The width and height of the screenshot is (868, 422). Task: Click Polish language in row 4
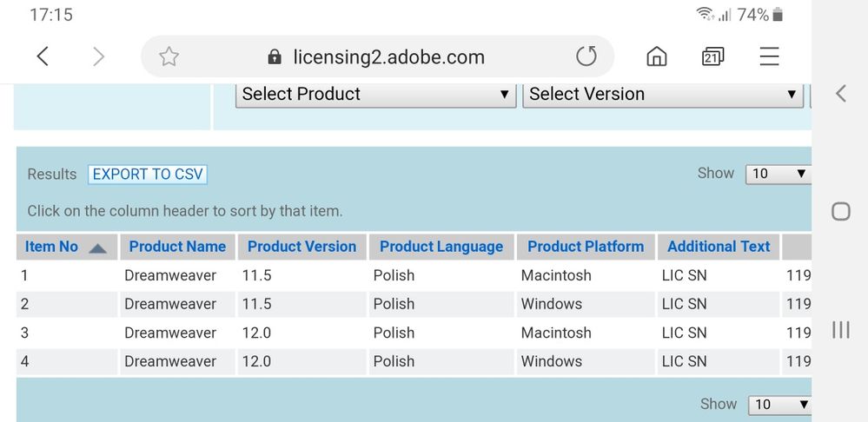[x=394, y=361]
